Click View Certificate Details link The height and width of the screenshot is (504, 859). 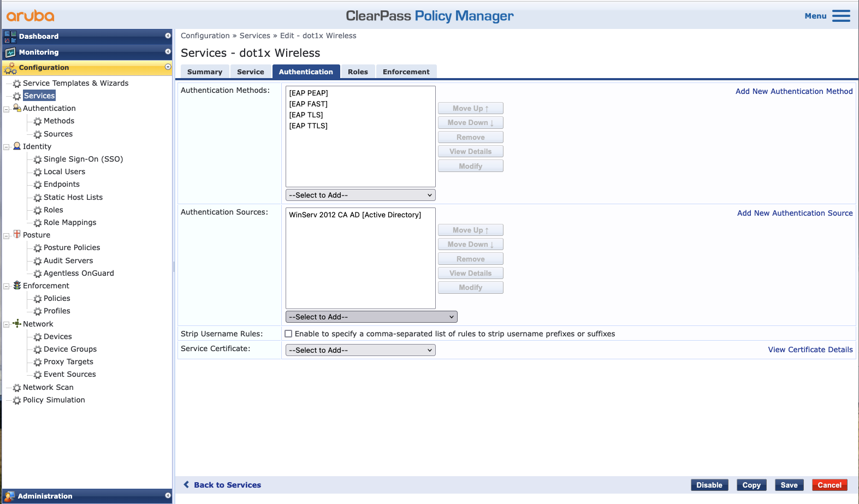810,349
